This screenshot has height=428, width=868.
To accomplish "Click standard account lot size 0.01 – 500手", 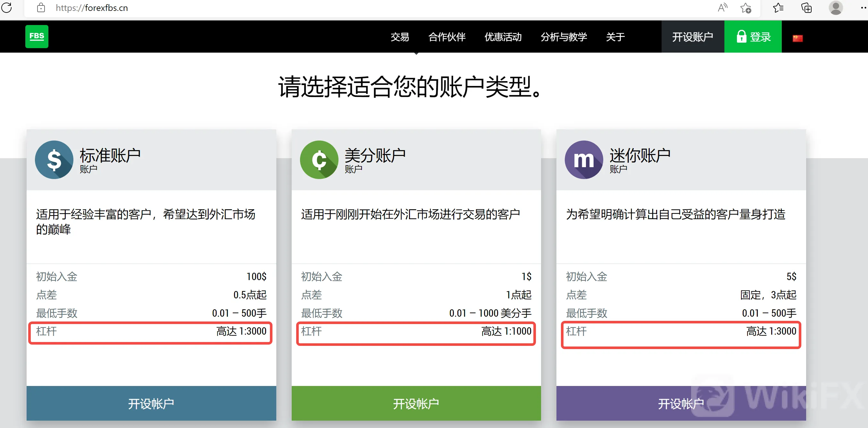I will click(239, 313).
